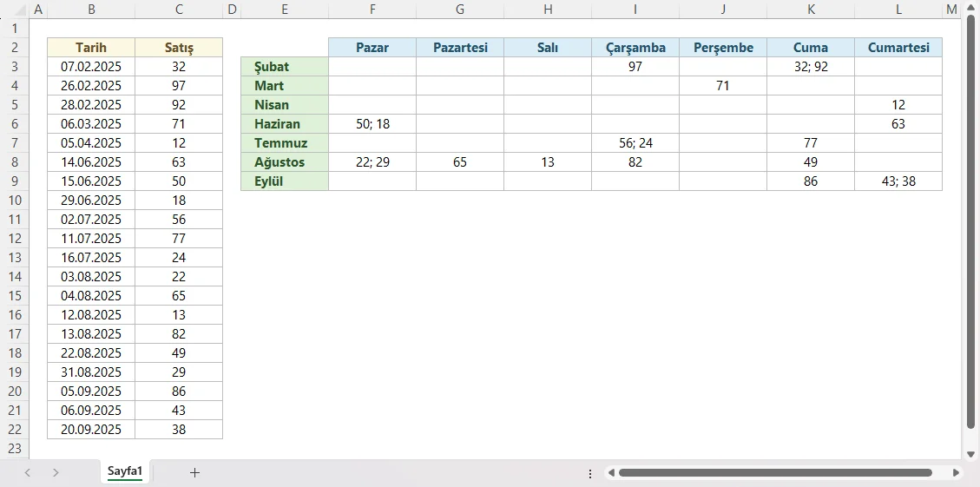Select Ağustos Salı cell with 13

tap(548, 162)
